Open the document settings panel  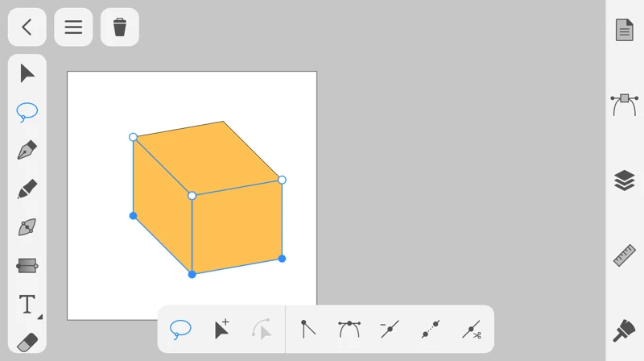625,30
